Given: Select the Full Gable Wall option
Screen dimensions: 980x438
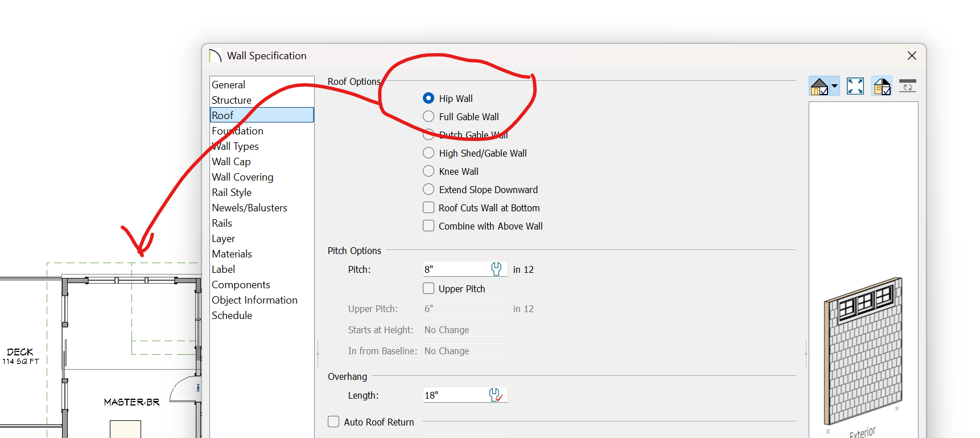Looking at the screenshot, I should click(x=429, y=117).
